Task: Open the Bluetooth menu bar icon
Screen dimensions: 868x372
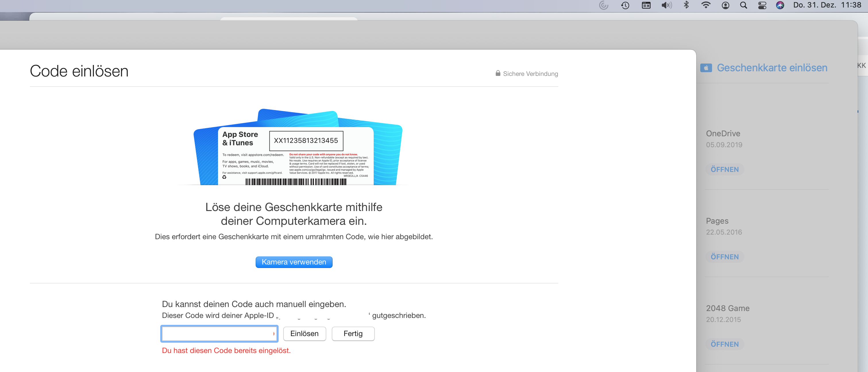Action: (x=686, y=5)
